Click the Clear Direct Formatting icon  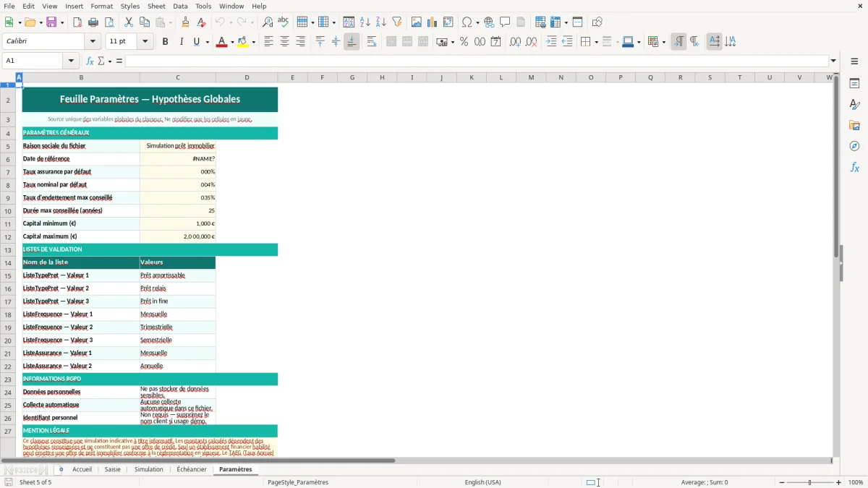pos(202,22)
